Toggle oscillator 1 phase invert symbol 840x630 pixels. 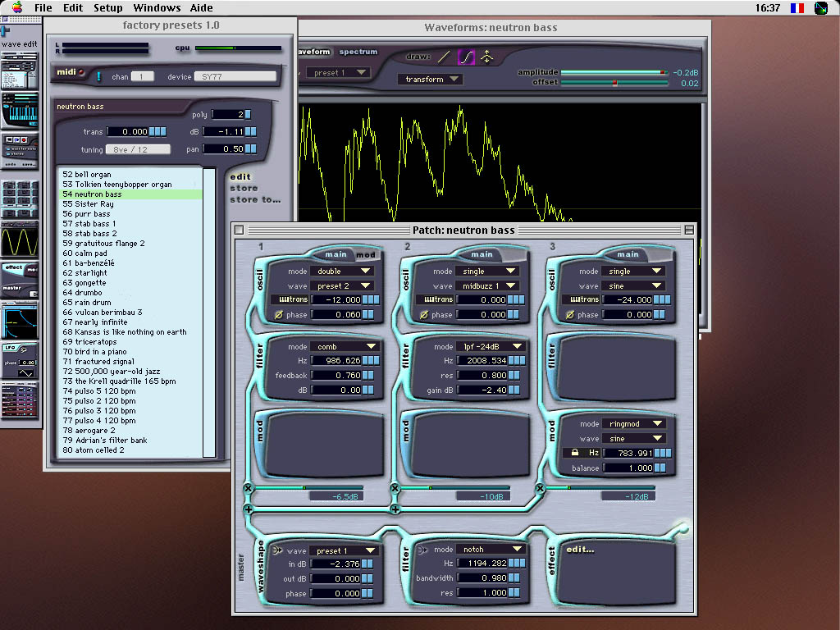click(278, 315)
